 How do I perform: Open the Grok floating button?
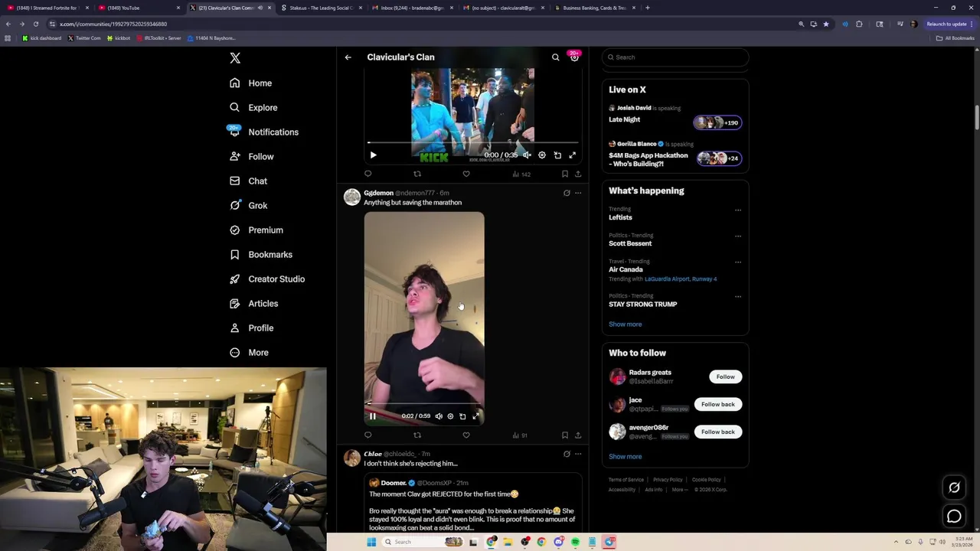[x=954, y=487]
